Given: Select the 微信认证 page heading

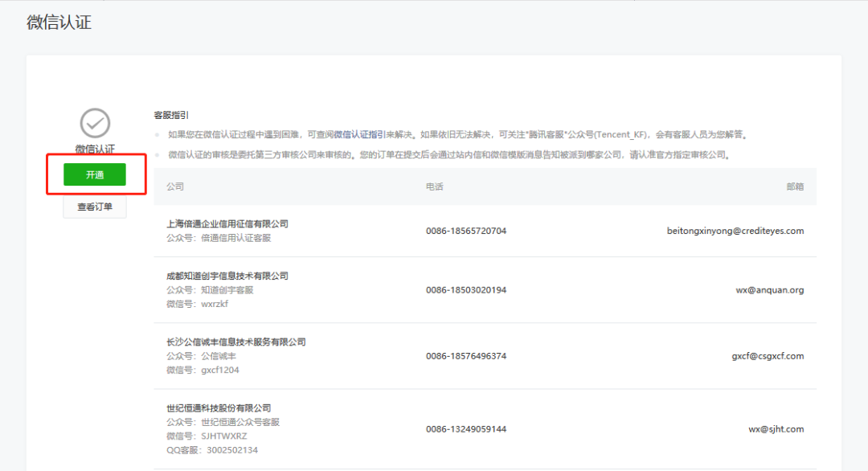Looking at the screenshot, I should coord(59,23).
